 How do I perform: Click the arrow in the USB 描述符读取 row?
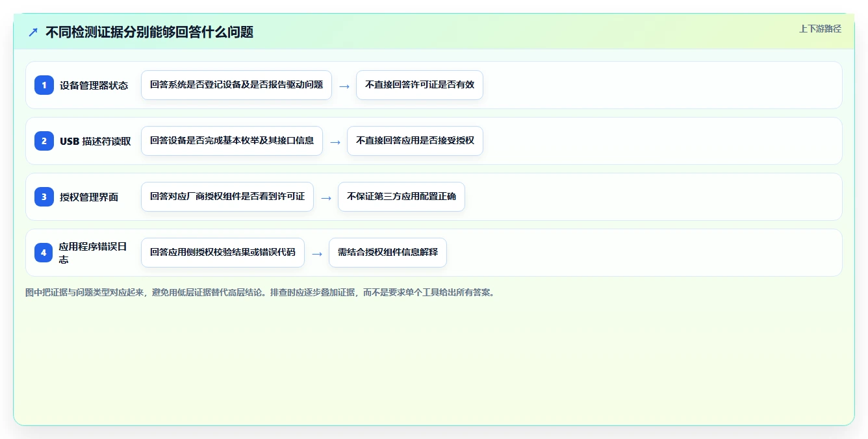[335, 142]
